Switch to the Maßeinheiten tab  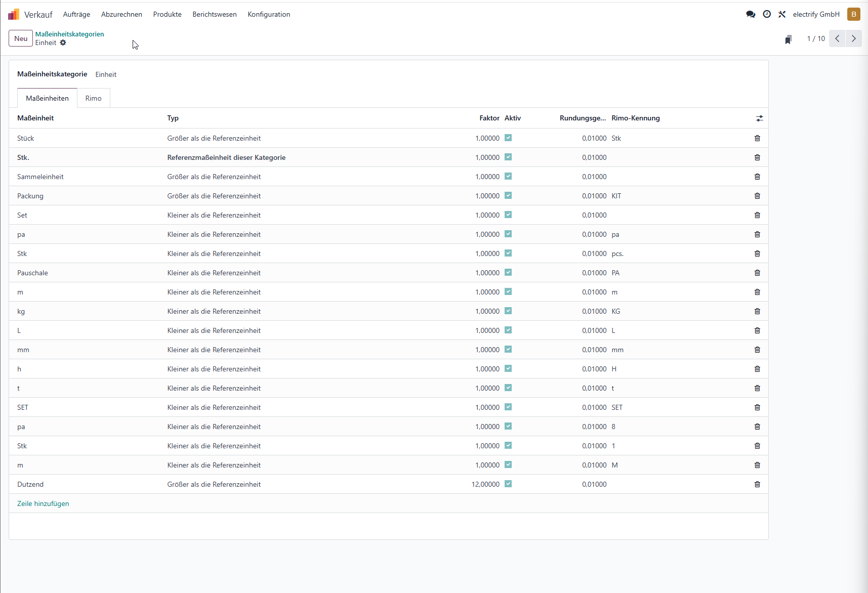[47, 98]
